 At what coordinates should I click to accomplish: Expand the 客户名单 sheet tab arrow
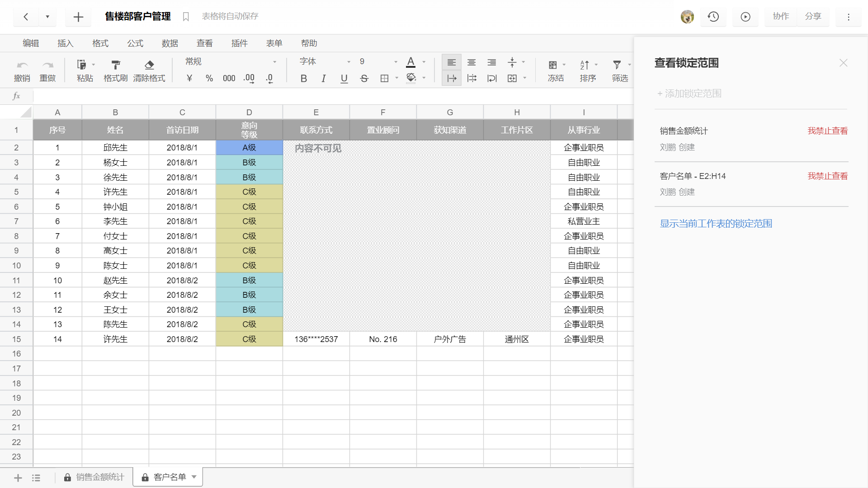pos(194,477)
